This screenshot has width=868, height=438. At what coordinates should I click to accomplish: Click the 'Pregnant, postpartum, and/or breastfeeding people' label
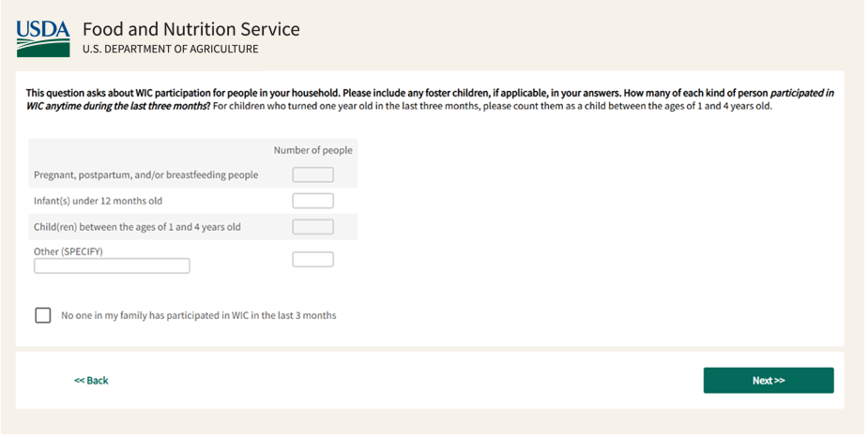[x=145, y=175]
